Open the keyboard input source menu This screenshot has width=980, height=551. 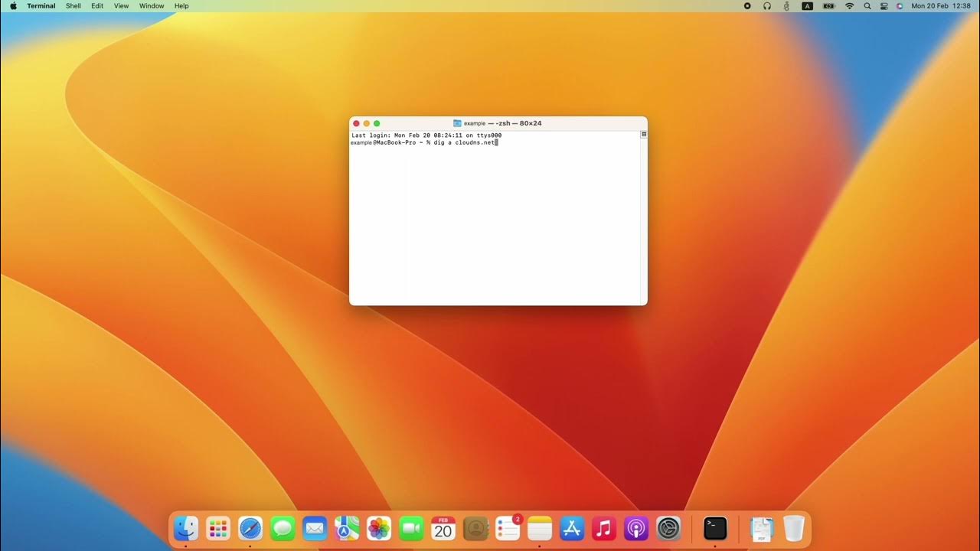pyautogui.click(x=807, y=5)
